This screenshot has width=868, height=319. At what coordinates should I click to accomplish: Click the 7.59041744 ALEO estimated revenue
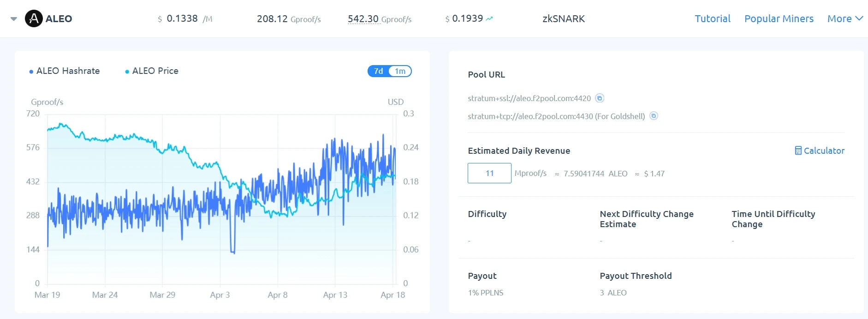click(x=595, y=174)
